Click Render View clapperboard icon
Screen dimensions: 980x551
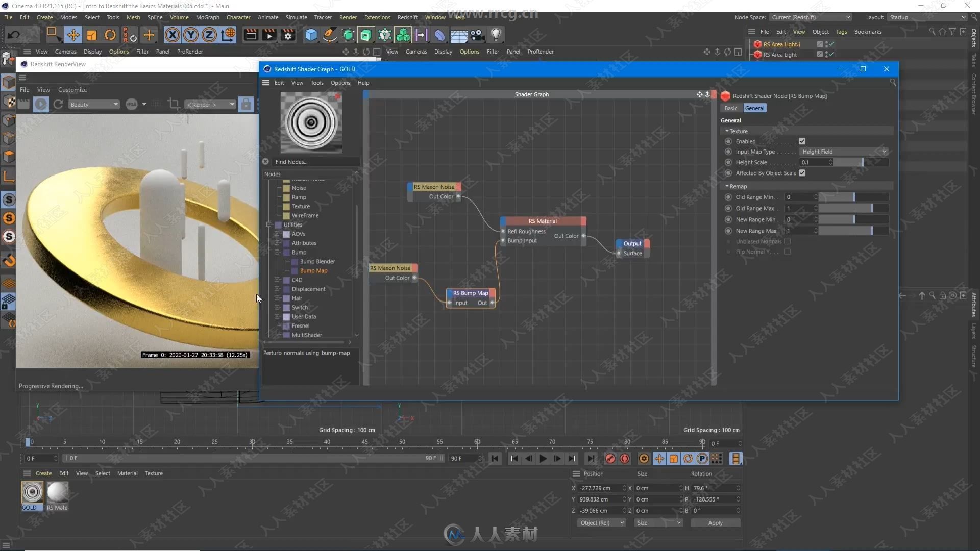click(251, 35)
